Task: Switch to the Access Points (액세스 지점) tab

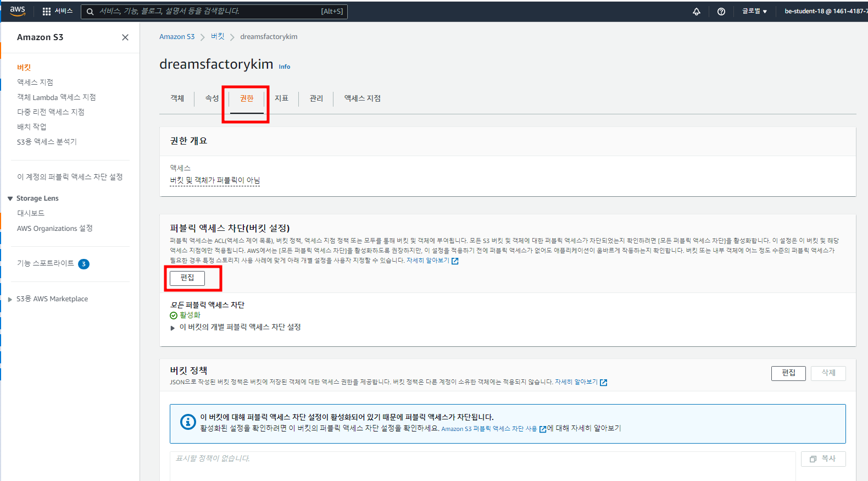Action: click(362, 98)
